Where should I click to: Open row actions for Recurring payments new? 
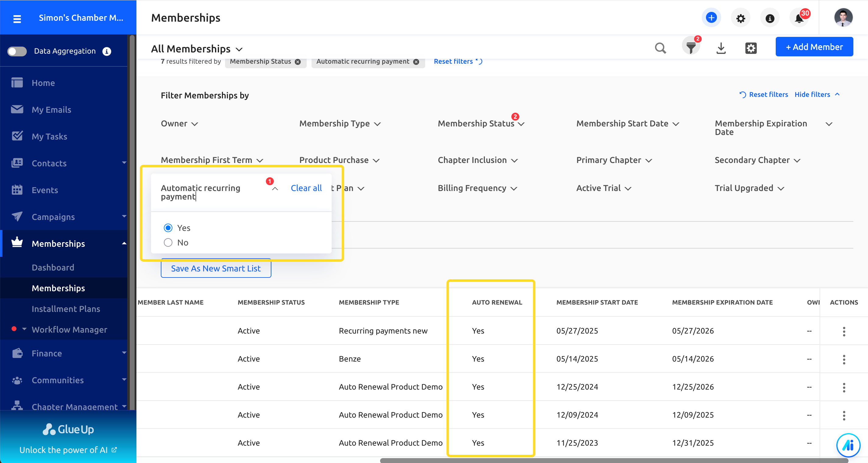pos(844,331)
